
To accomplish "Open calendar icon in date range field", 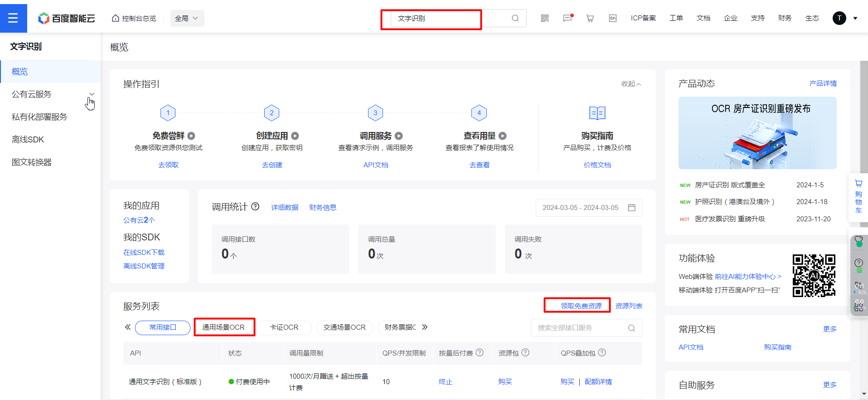I will 632,207.
